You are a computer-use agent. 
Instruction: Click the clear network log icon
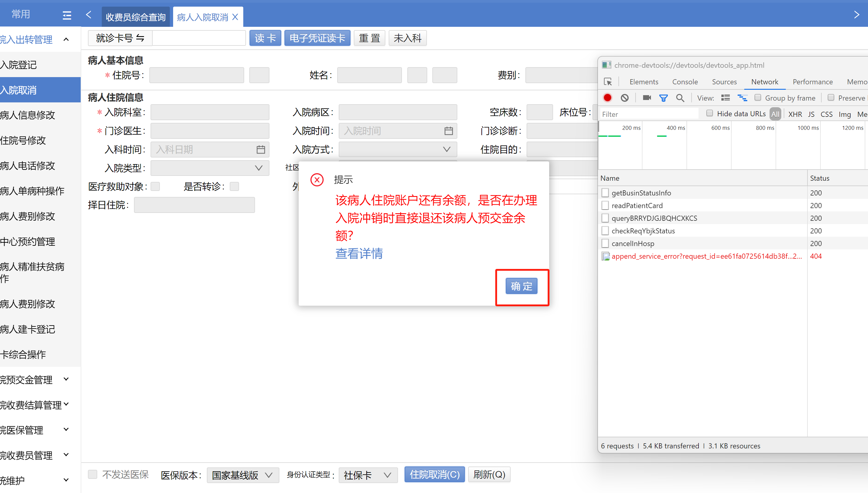(625, 98)
